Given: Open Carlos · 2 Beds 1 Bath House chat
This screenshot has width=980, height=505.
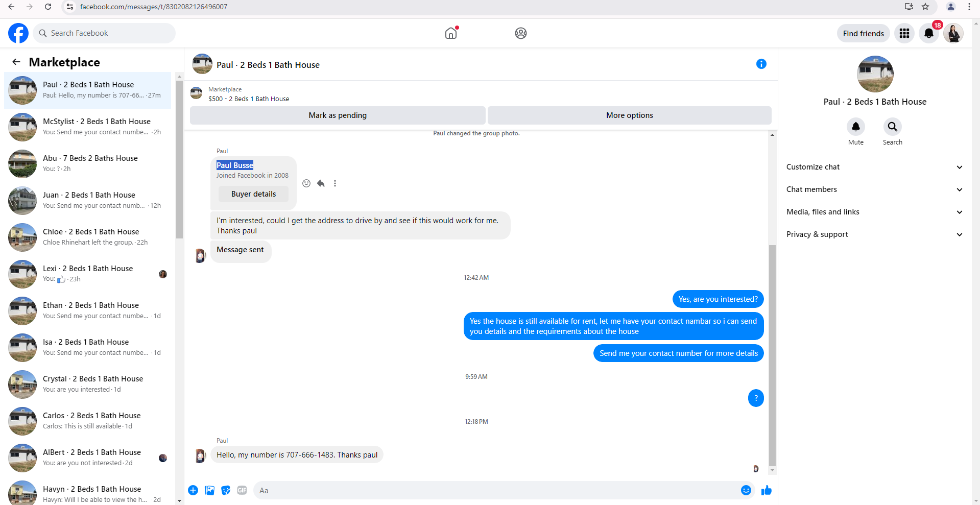Looking at the screenshot, I should tap(88, 421).
